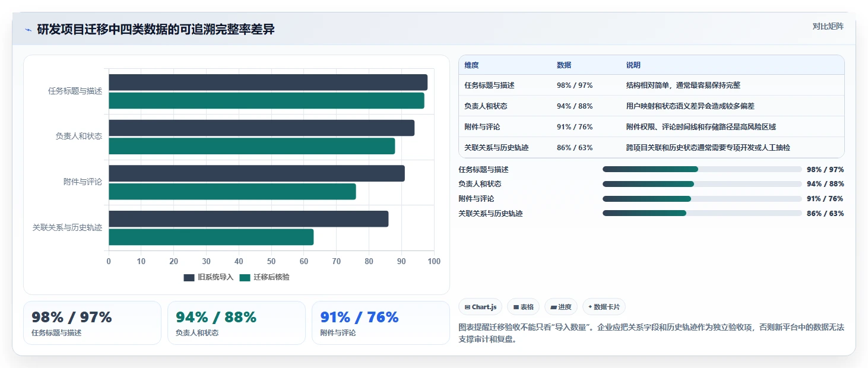The width and height of the screenshot is (868, 368).
Task: Click the Chart.js chip icon
Action: tap(468, 307)
